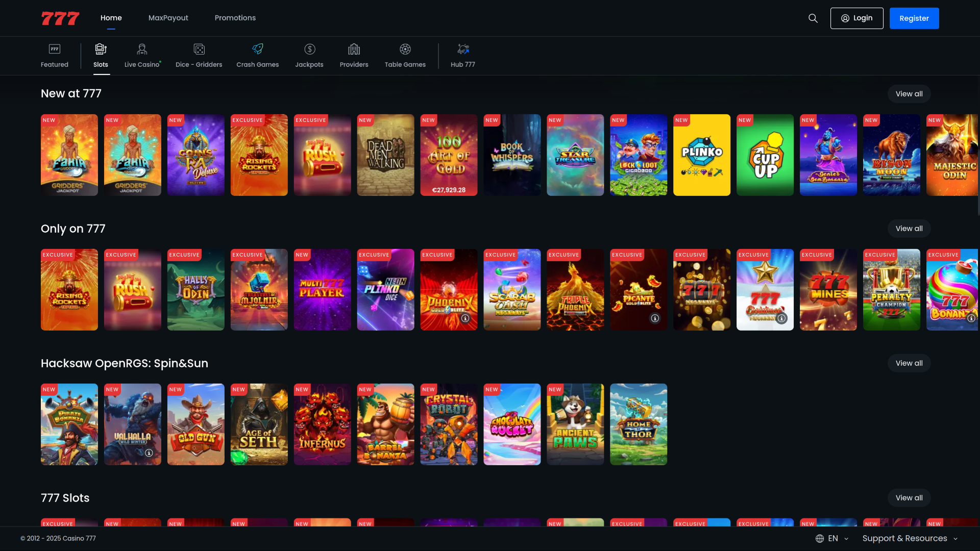This screenshot has width=980, height=551.
Task: Select the Home tab
Action: click(x=111, y=18)
